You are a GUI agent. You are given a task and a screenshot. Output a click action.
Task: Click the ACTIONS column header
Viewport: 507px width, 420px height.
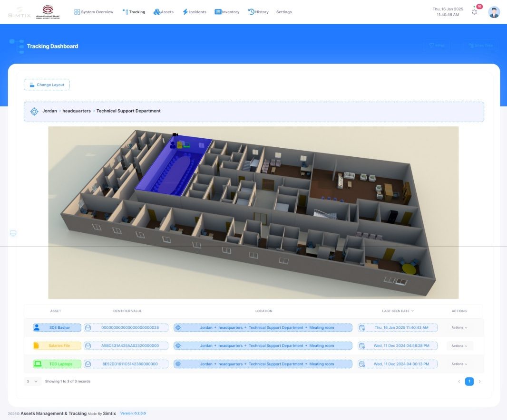pyautogui.click(x=459, y=311)
